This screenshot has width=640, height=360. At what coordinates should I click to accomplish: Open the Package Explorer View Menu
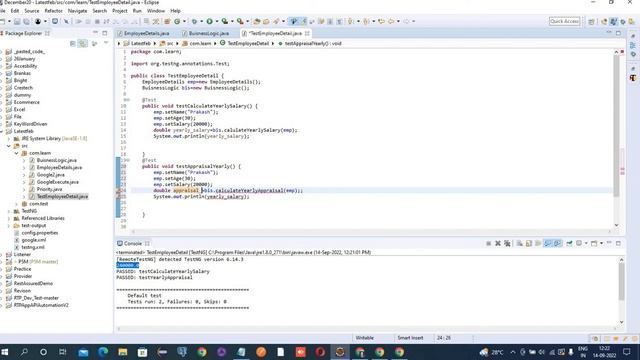pos(106,43)
